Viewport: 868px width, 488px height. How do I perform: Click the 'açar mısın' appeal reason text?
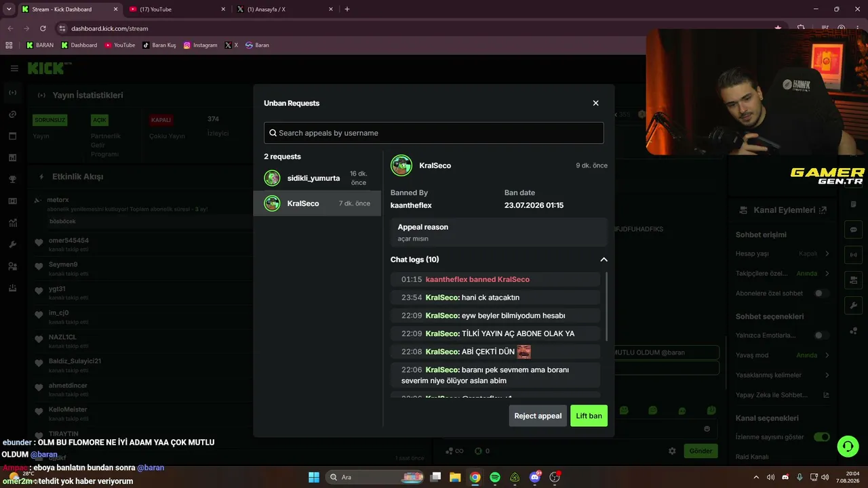pos(413,239)
